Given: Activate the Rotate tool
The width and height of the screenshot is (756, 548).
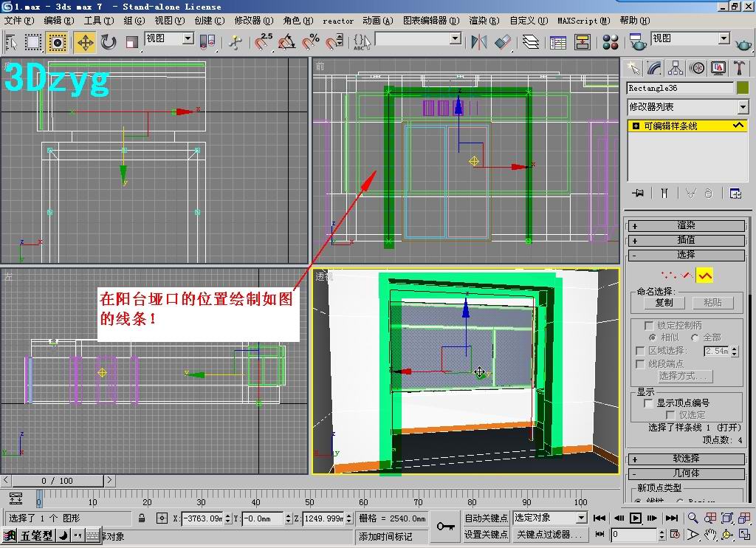Looking at the screenshot, I should pyautogui.click(x=109, y=42).
